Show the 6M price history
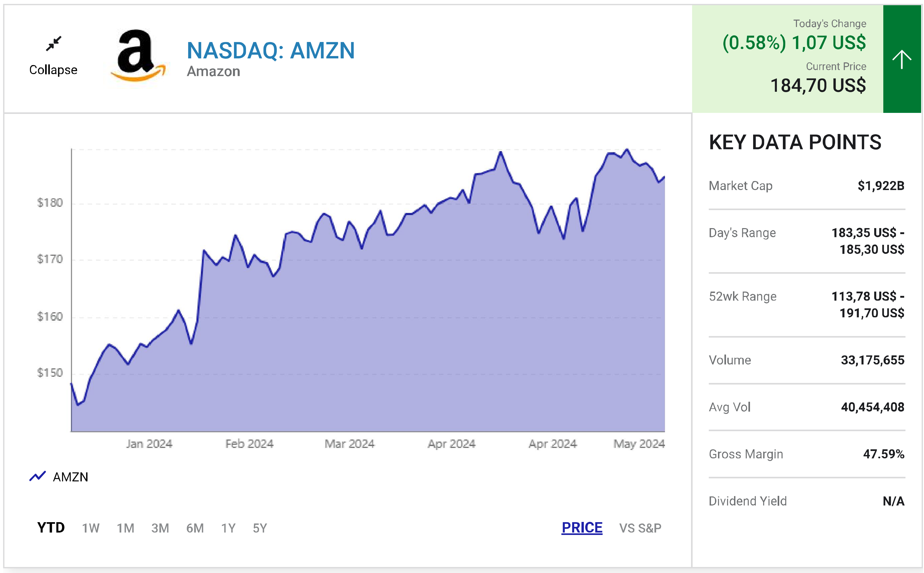Screen dimensions: 924x573 [195, 528]
